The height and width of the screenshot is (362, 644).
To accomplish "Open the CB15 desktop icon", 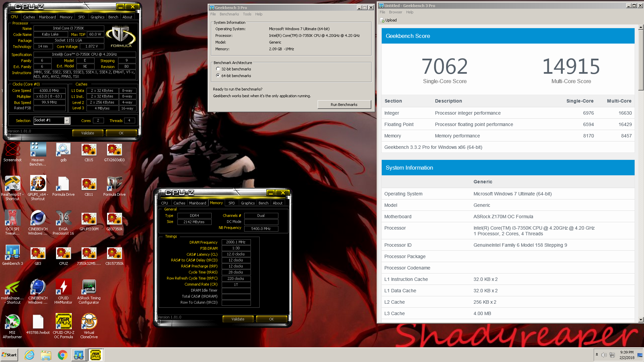I will (x=89, y=153).
